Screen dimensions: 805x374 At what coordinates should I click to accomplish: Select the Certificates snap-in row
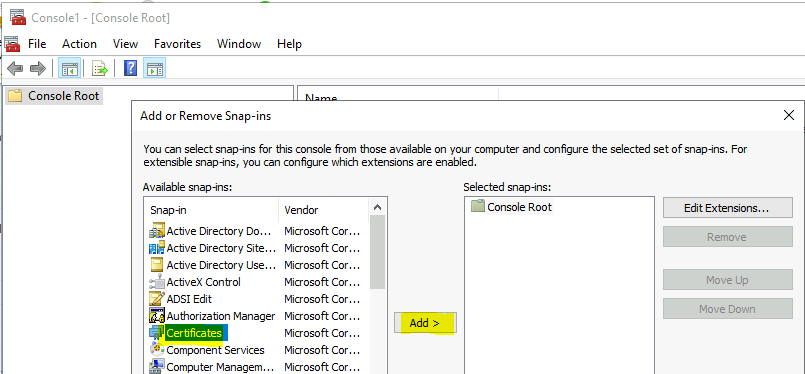click(257, 333)
